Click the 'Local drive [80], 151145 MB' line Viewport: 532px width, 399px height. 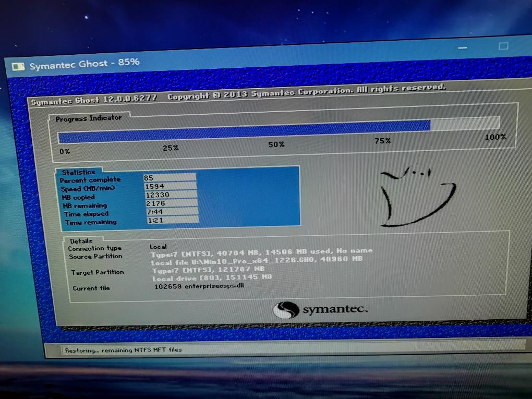[x=212, y=277]
